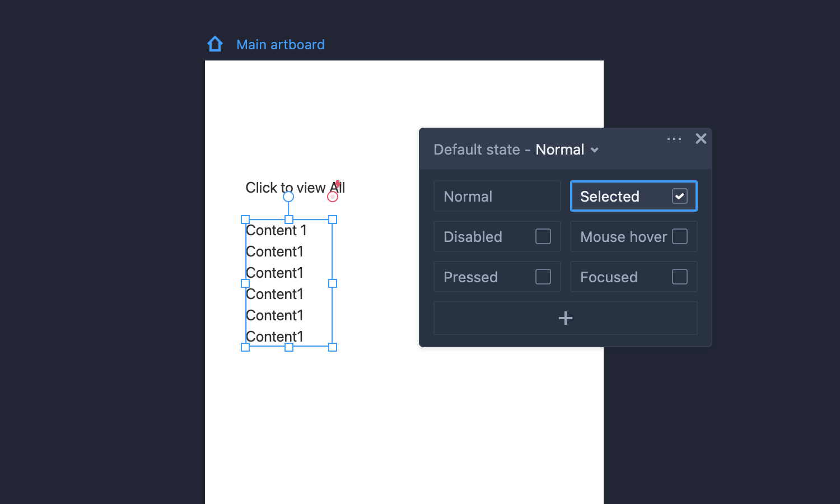The height and width of the screenshot is (504, 840).
Task: Add a new state with plus button
Action: point(566,318)
